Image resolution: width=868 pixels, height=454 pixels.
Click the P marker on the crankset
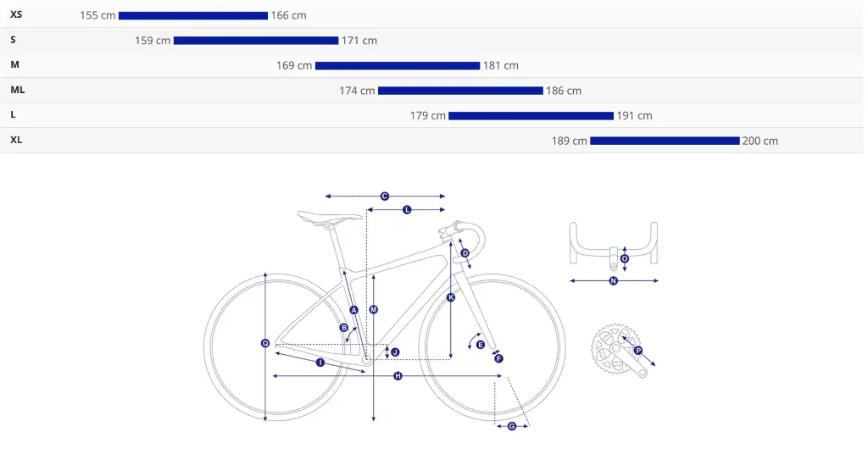[638, 351]
